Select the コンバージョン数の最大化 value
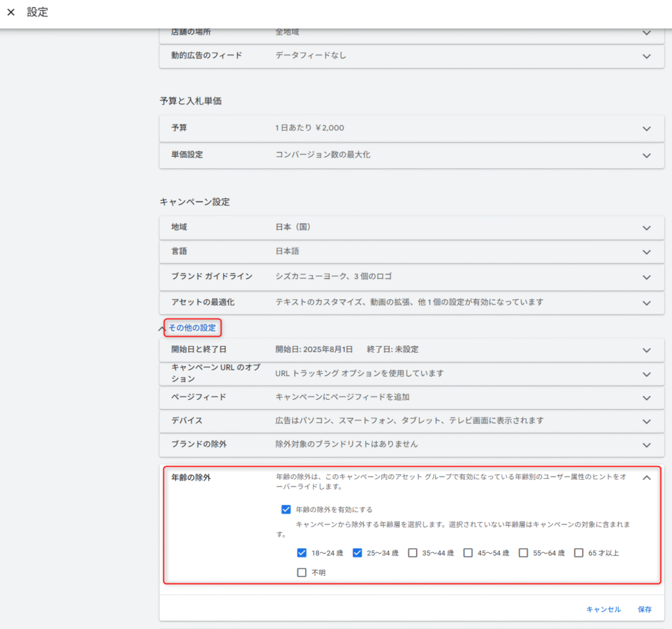The image size is (672, 629). (323, 155)
